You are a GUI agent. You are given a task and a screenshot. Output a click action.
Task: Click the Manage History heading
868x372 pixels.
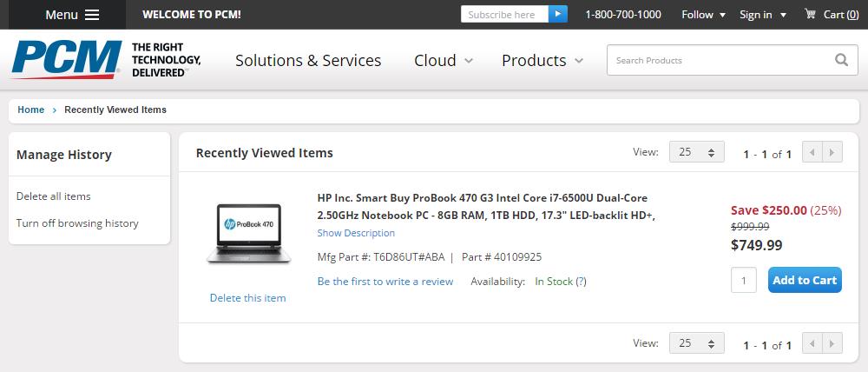64,155
